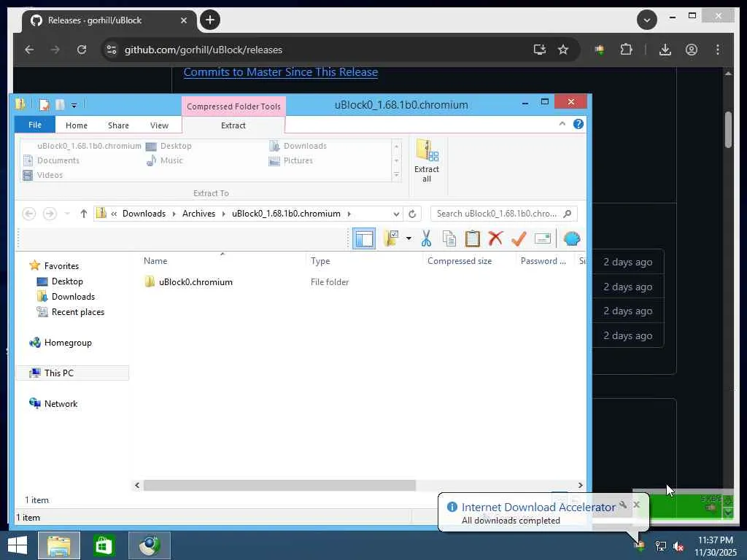Open the Chrome tab search dropdown
Image resolution: width=747 pixels, height=560 pixels.
[x=647, y=20]
